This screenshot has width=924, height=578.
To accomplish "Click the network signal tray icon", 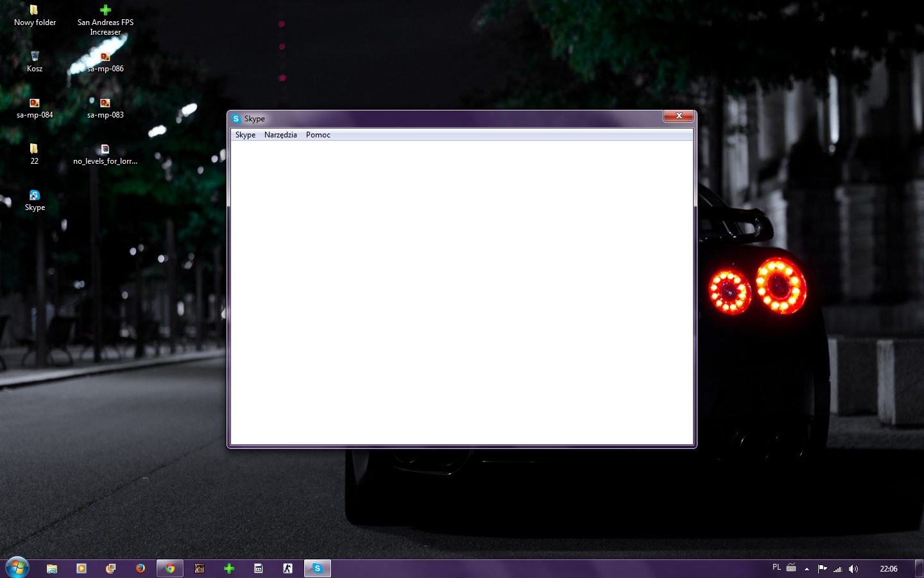I will point(837,568).
